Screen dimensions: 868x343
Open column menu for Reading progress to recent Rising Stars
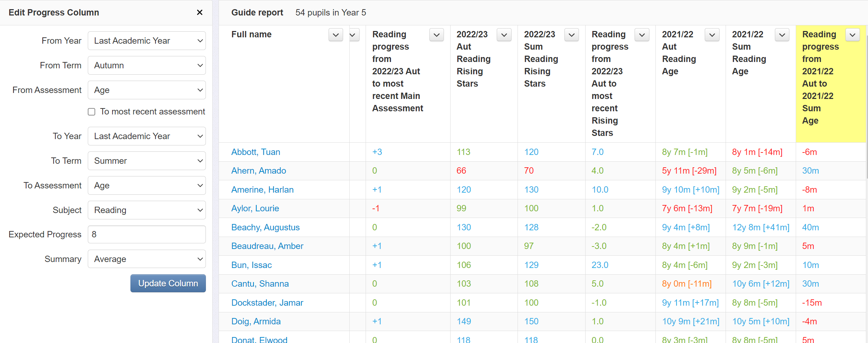pyautogui.click(x=642, y=35)
